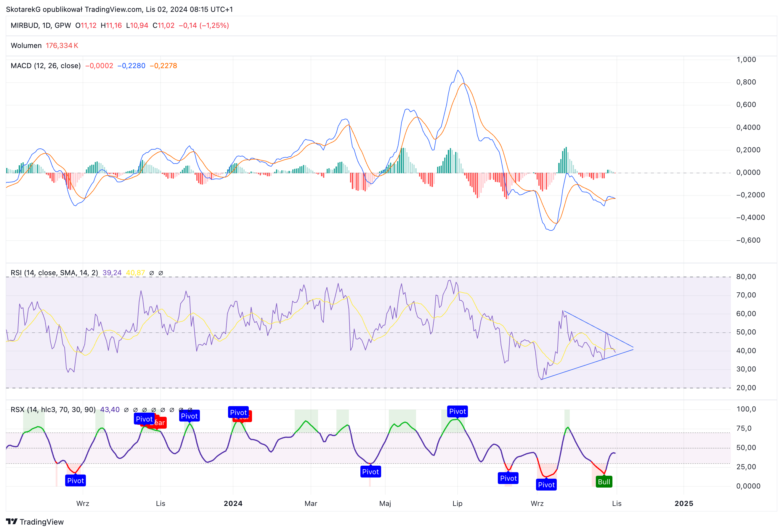Select the Pivot marker above the 2024 label
The width and height of the screenshot is (783, 532).
(238, 412)
